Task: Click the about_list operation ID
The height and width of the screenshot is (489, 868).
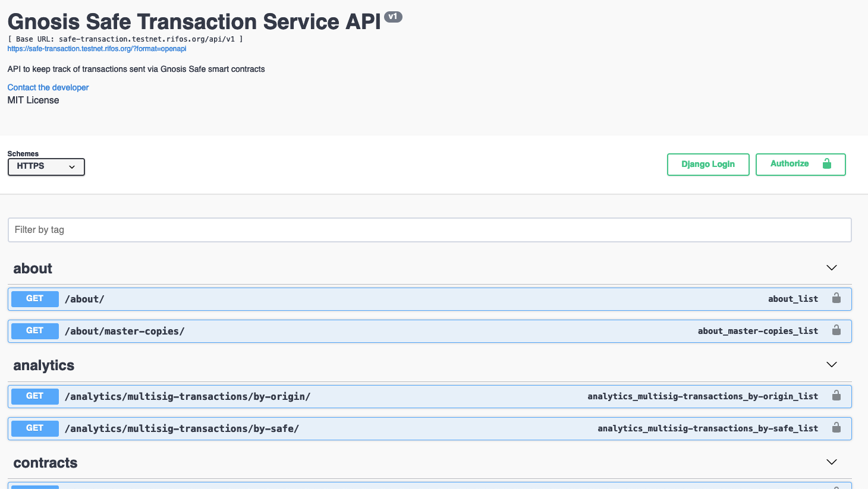Action: click(793, 299)
